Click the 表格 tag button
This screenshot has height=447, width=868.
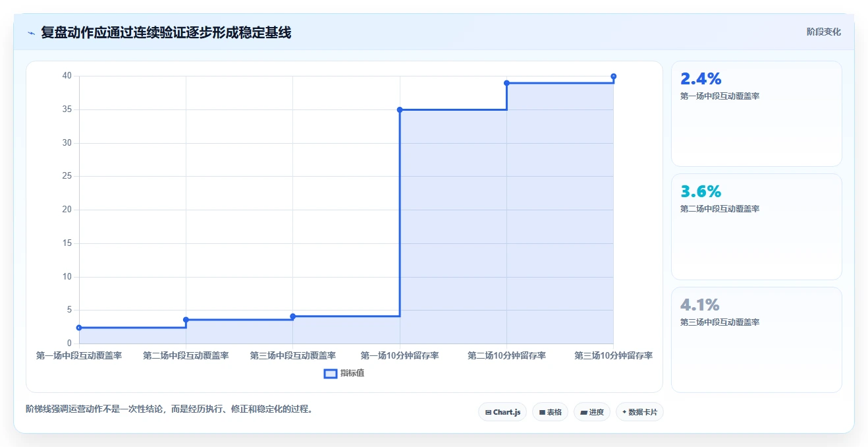point(550,412)
